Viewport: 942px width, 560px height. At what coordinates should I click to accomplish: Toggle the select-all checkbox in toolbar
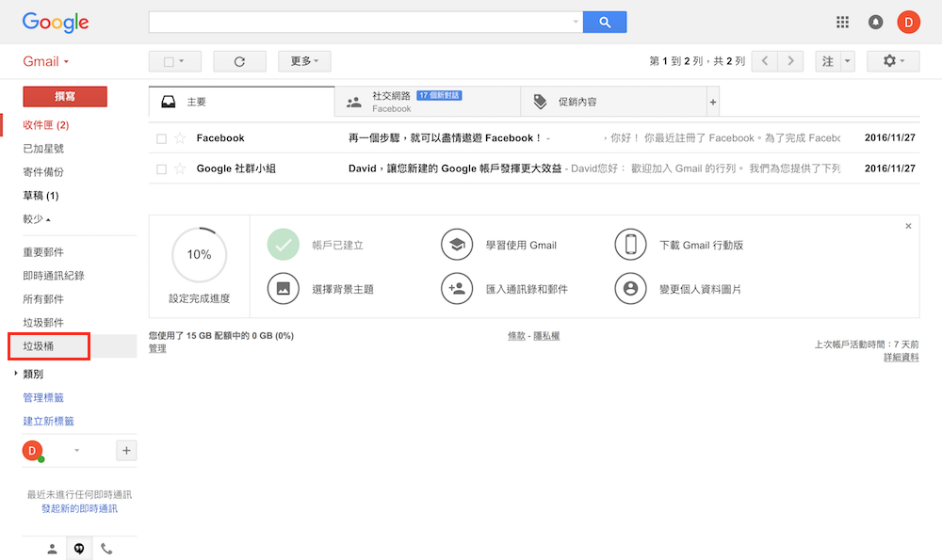(170, 61)
